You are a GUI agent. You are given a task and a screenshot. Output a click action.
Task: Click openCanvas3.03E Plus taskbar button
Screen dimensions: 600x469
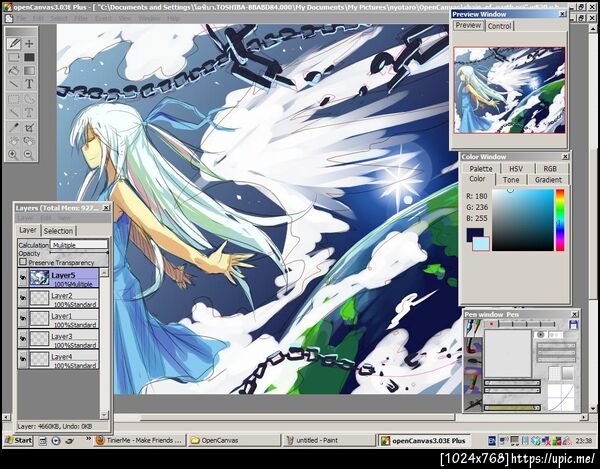tap(424, 440)
